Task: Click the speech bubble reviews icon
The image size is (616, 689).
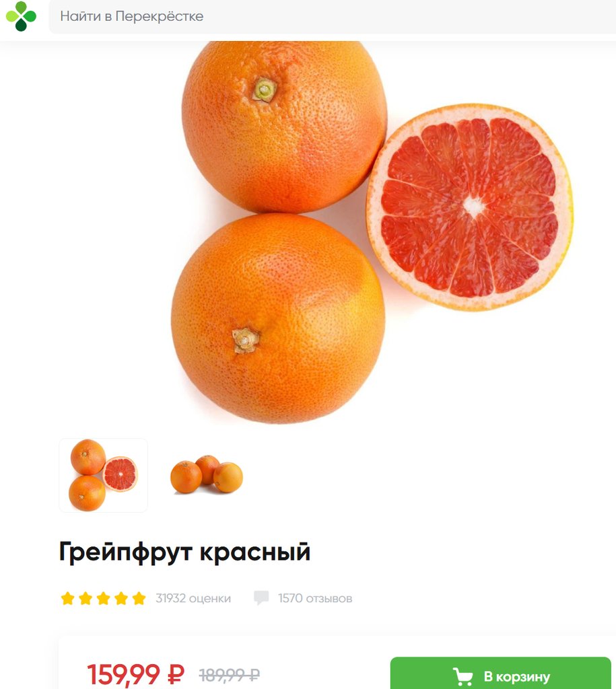Action: [261, 597]
